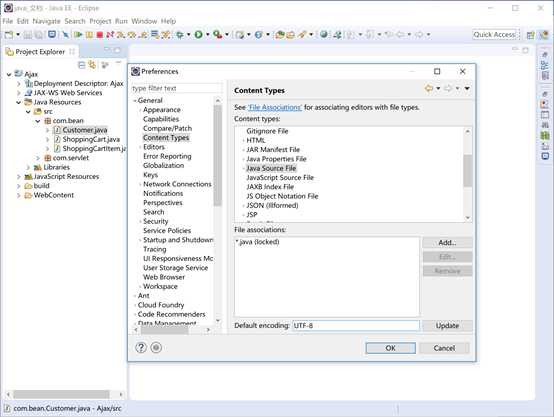Open the New wizard dropdown arrow
The height and width of the screenshot is (417, 554).
(x=18, y=35)
